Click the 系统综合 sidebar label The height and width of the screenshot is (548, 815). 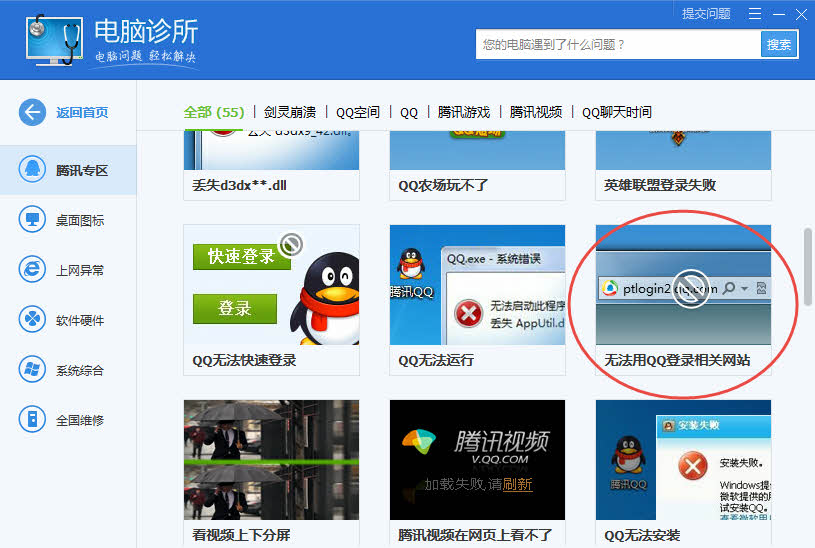[80, 370]
